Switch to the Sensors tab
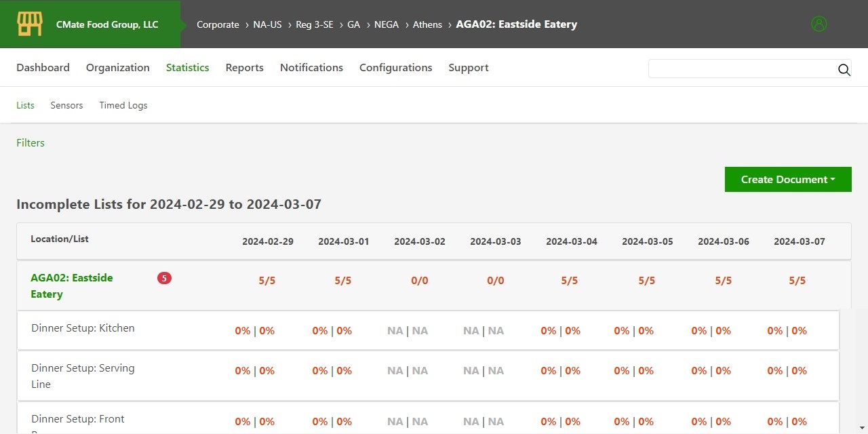 coord(66,105)
